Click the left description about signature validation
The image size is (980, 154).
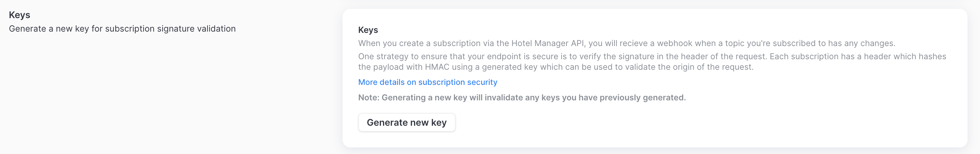(122, 29)
